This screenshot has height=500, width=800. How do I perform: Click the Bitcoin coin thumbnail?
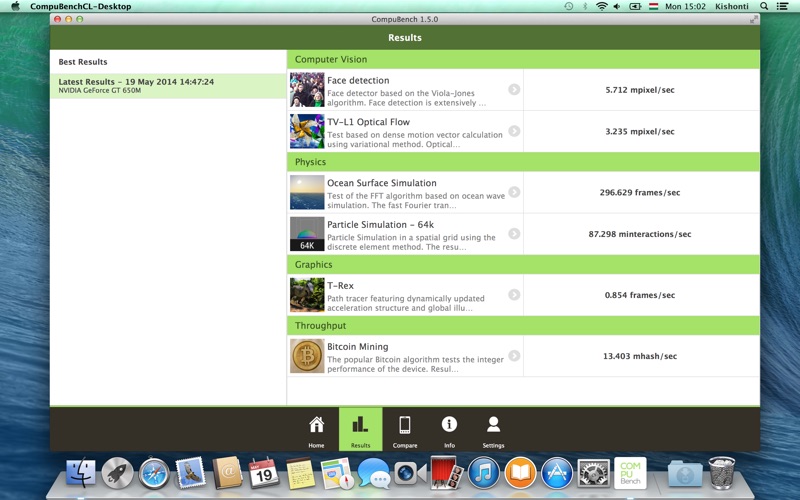[307, 356]
